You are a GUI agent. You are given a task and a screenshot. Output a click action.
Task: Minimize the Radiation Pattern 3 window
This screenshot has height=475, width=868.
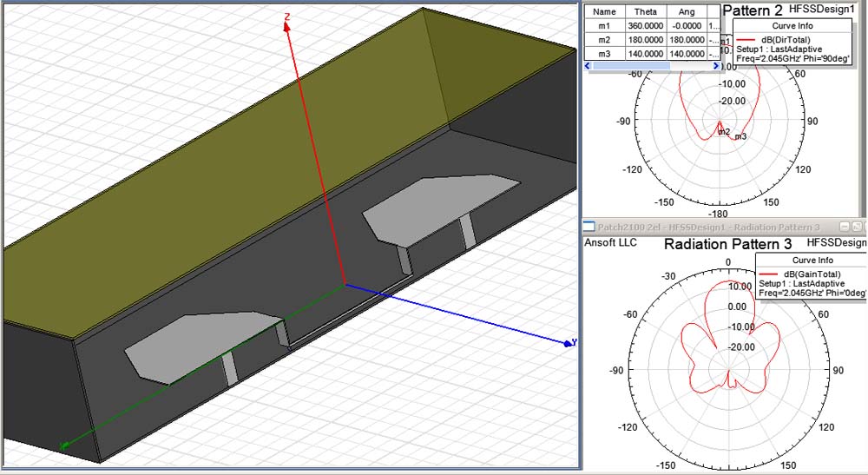pos(844,226)
